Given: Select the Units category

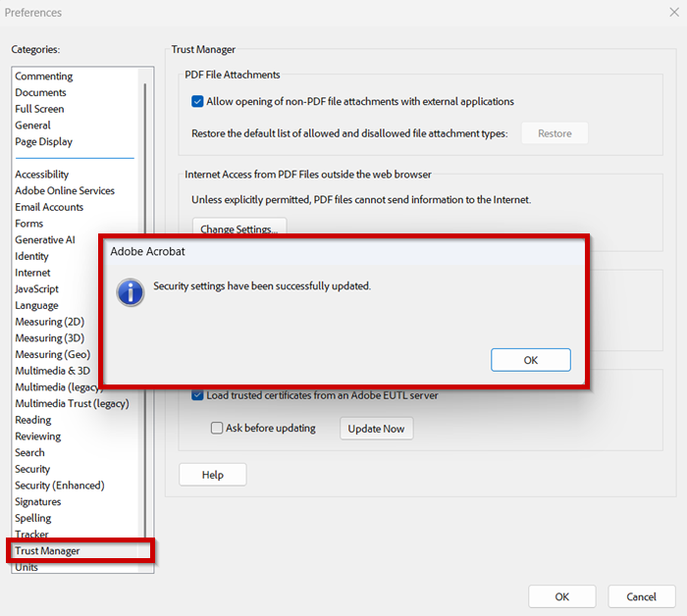Looking at the screenshot, I should pyautogui.click(x=26, y=567).
